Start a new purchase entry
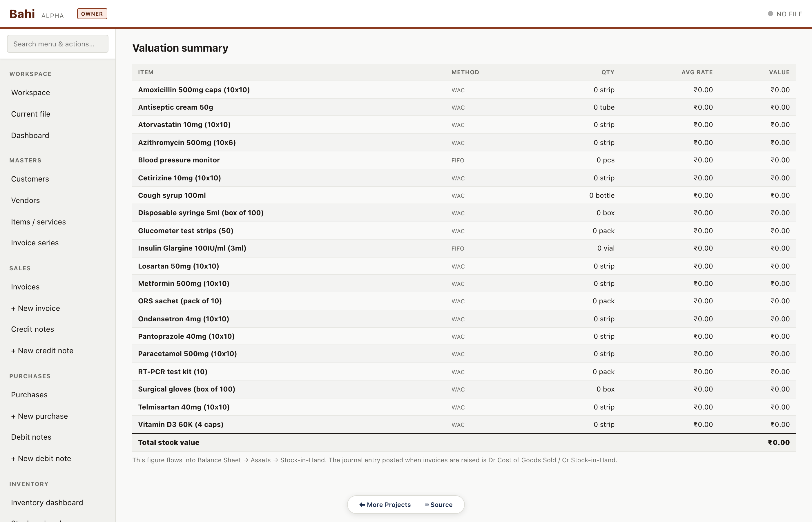This screenshot has height=522, width=812. pos(39,416)
